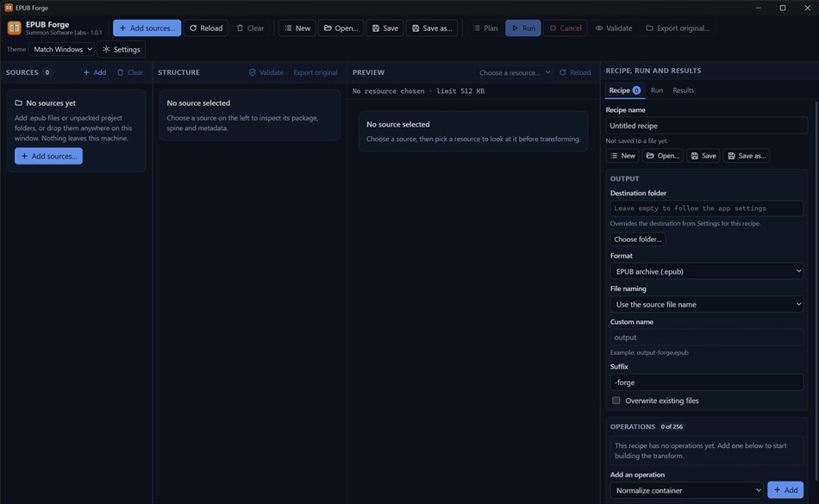
Task: Click Clear in the Sources panel header
Action: pyautogui.click(x=130, y=72)
